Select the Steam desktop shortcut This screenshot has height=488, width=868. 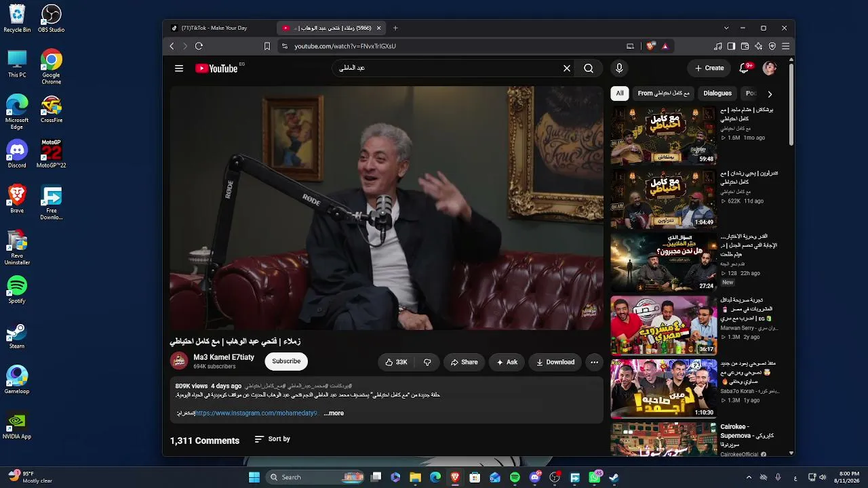(17, 335)
